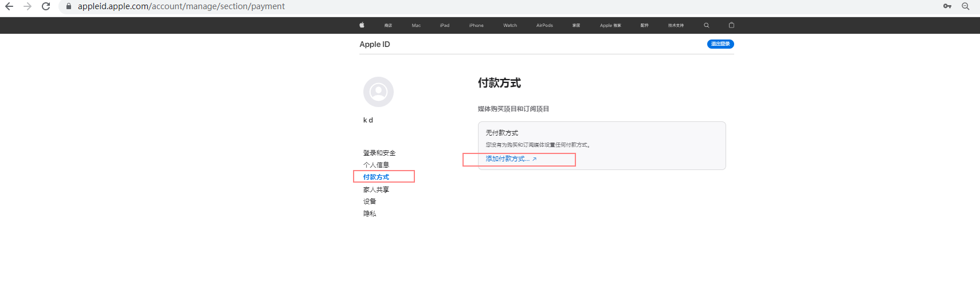Open iPad in the navigation bar

pos(445,25)
